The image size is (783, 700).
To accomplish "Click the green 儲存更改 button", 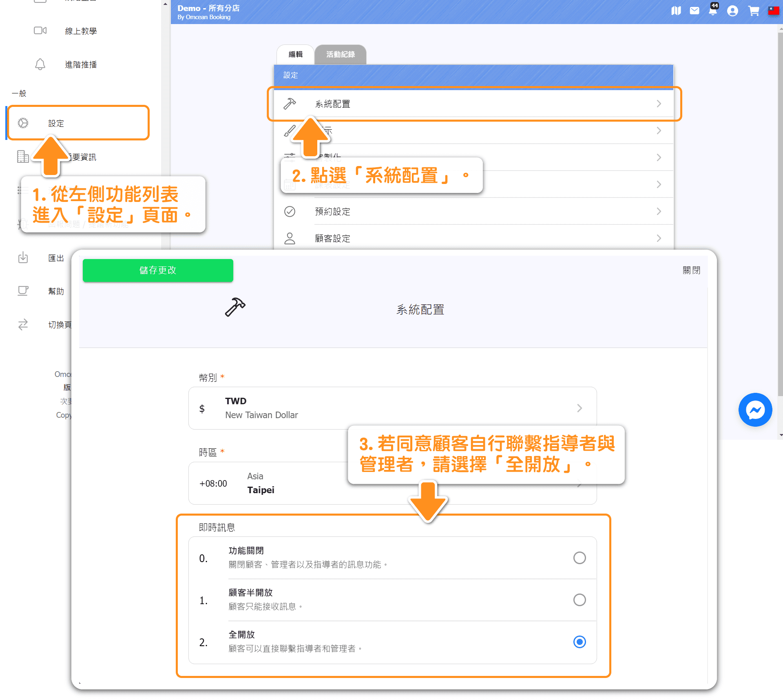I will point(158,270).
